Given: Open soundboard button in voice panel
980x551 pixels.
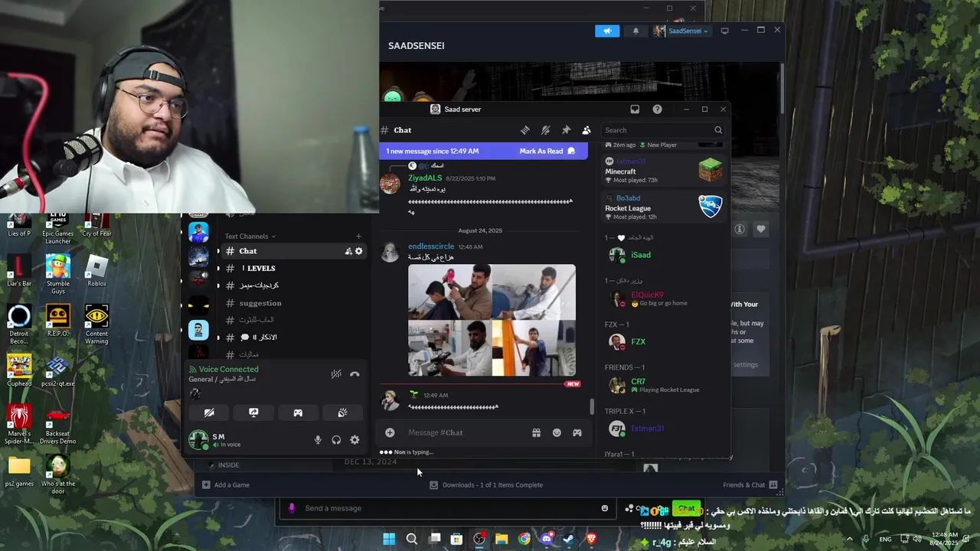Looking at the screenshot, I should point(342,412).
